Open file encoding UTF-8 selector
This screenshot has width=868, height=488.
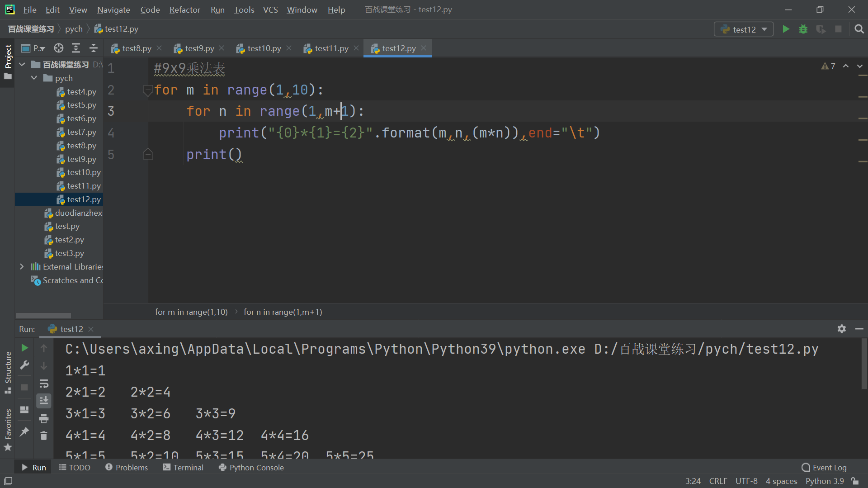[746, 481]
